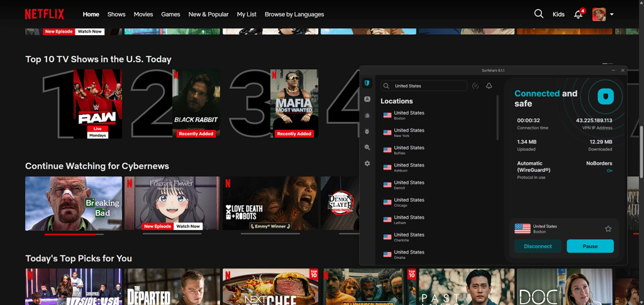Expand the Netflix profile dropdown caret
The width and height of the screenshot is (644, 305).
tap(611, 14)
